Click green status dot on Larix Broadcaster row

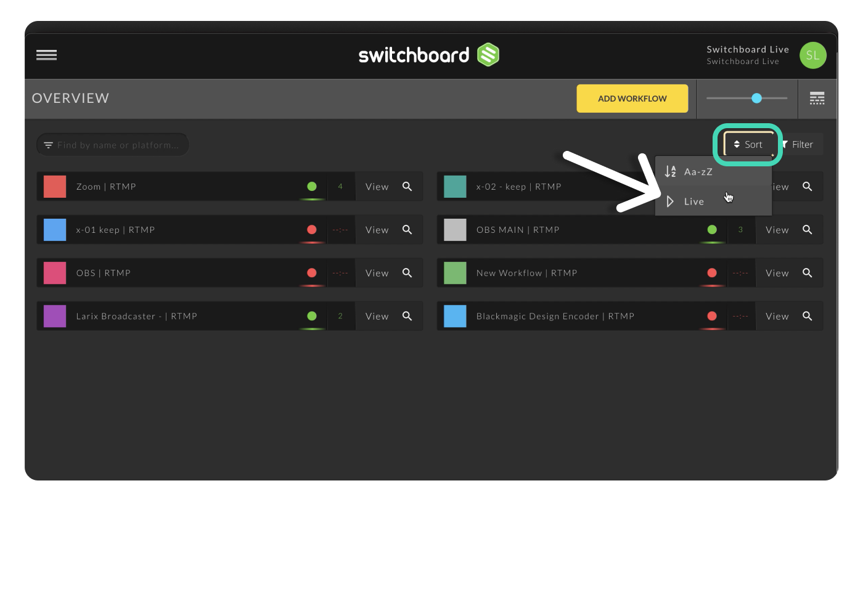click(312, 316)
